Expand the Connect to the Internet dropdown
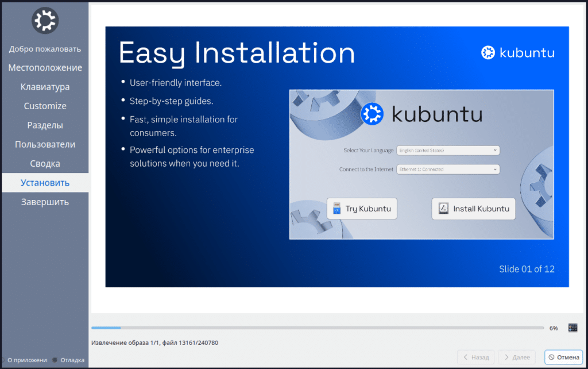 (x=448, y=170)
